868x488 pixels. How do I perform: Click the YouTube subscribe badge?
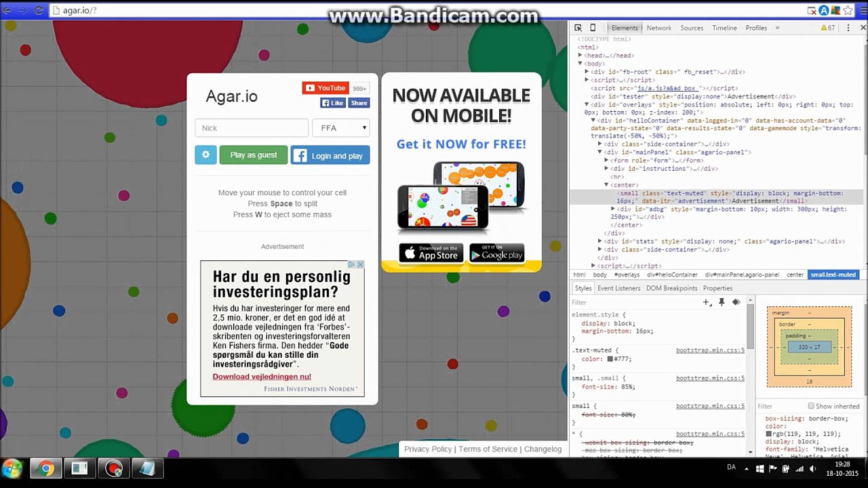point(325,88)
